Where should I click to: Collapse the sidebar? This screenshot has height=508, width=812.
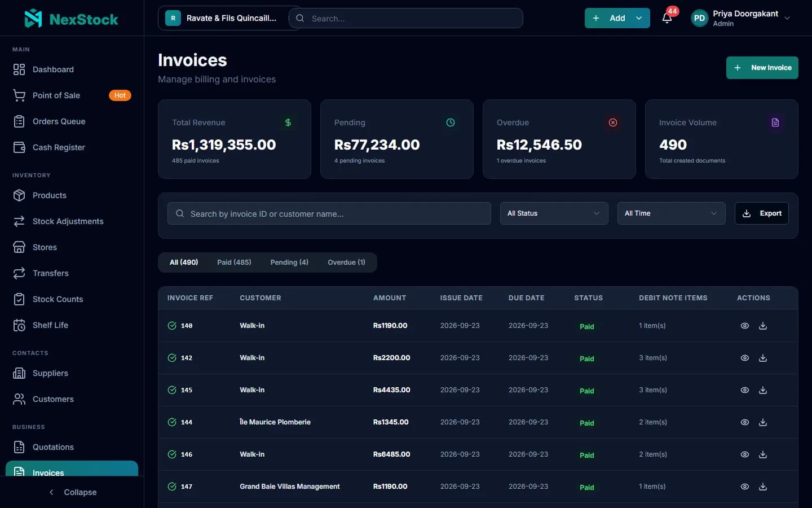click(x=72, y=492)
